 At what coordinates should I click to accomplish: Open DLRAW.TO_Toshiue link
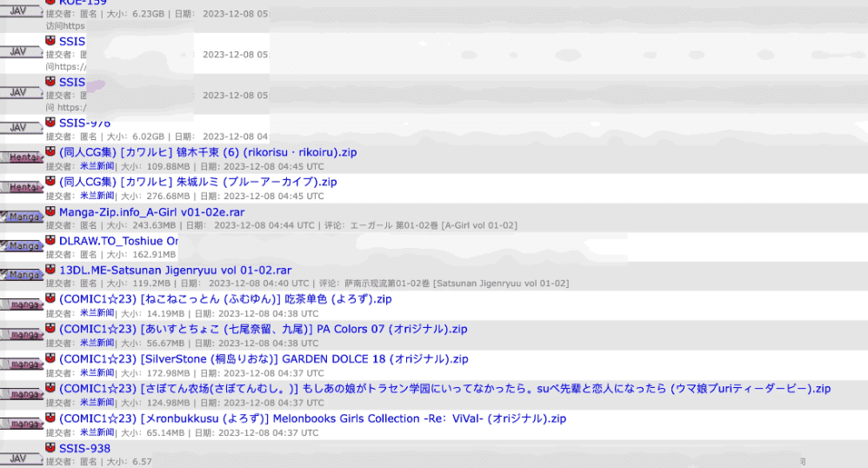tap(118, 241)
